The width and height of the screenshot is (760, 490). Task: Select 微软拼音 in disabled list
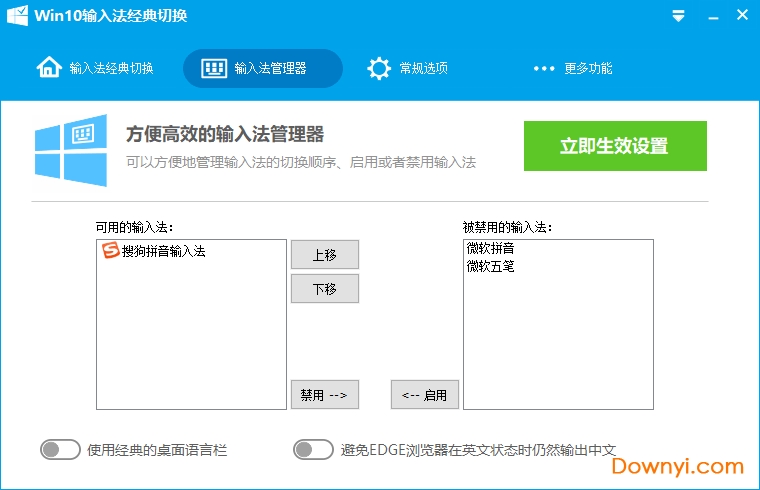(x=491, y=249)
